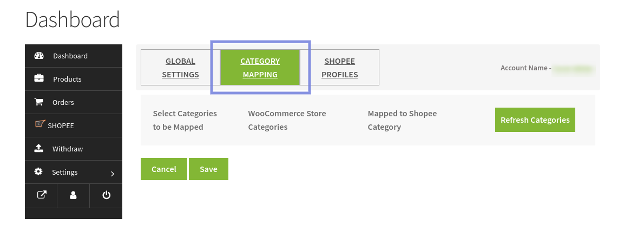The image size is (644, 245).
Task: Click the 'Mapped to Shopee Category' column header
Action: [402, 120]
